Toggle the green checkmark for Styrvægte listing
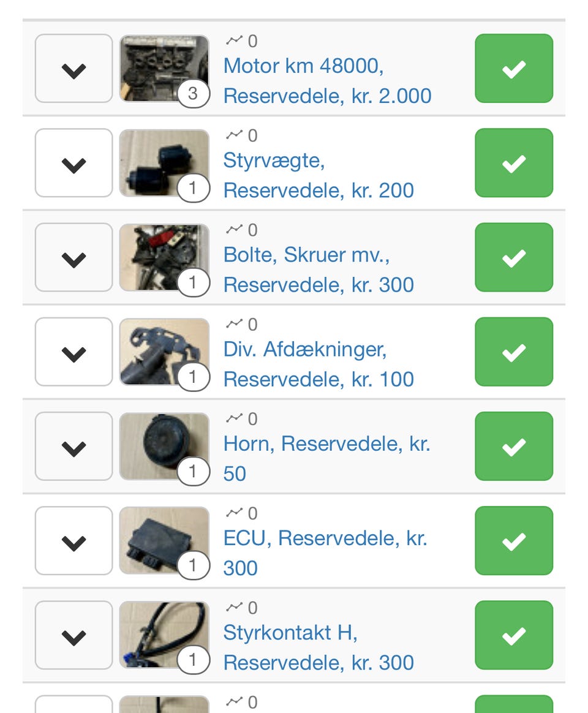Screen dimensions: 588x713 514,163
